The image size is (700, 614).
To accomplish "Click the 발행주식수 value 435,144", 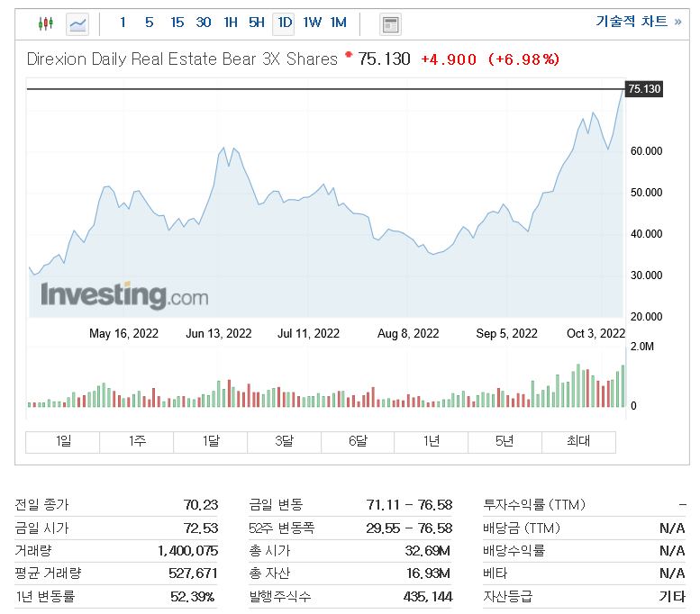I will (x=428, y=597).
